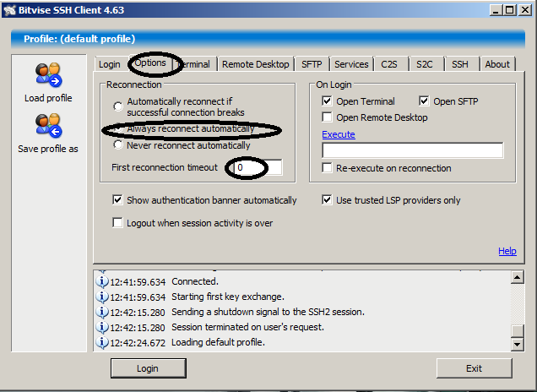Click 'Starting first key exchange.' log text
The image size is (537, 392).
228,297
